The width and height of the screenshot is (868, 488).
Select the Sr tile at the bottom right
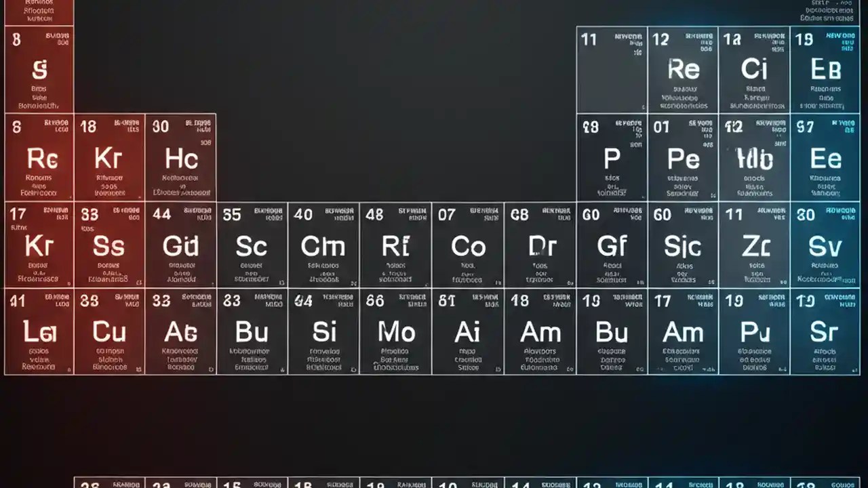[x=825, y=332]
